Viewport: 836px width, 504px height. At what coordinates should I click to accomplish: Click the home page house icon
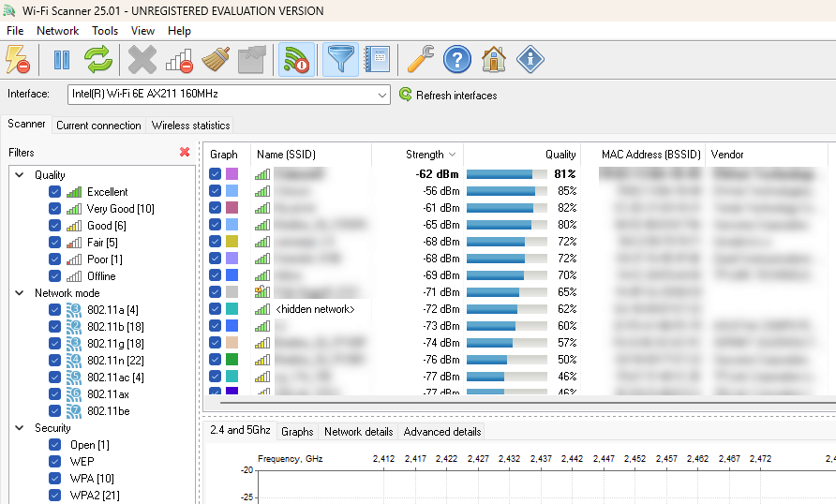click(x=493, y=61)
